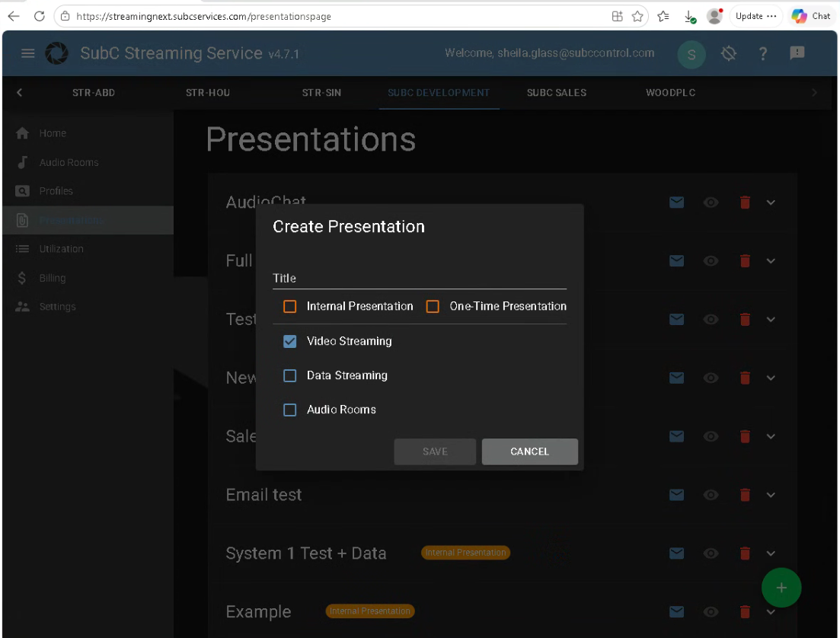Click the mail icon for Email test

(x=676, y=494)
